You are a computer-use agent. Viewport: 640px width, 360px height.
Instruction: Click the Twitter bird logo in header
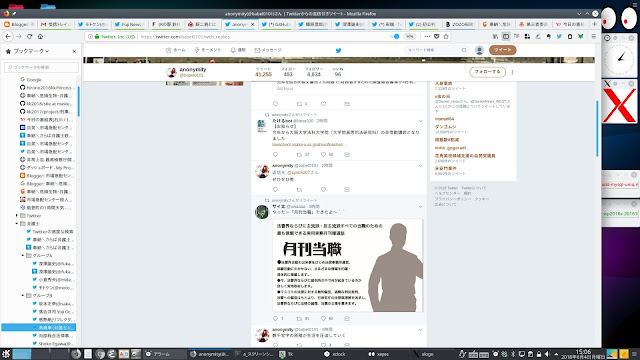coord(338,50)
